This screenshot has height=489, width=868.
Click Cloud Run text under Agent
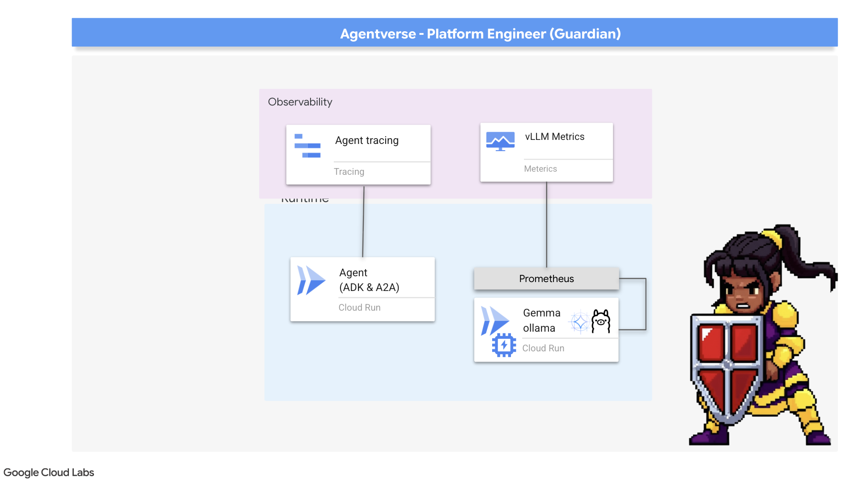click(359, 308)
